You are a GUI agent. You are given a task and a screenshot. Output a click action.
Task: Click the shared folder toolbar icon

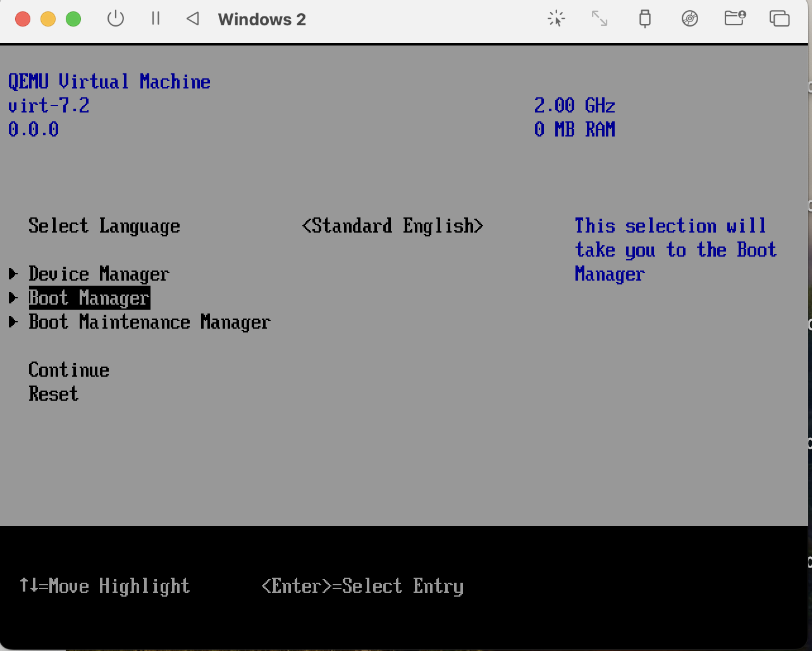coord(734,19)
